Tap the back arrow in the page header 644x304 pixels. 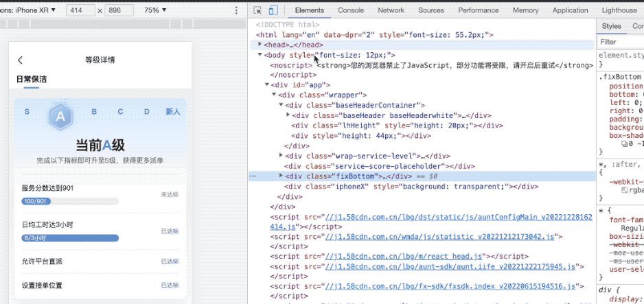click(20, 60)
